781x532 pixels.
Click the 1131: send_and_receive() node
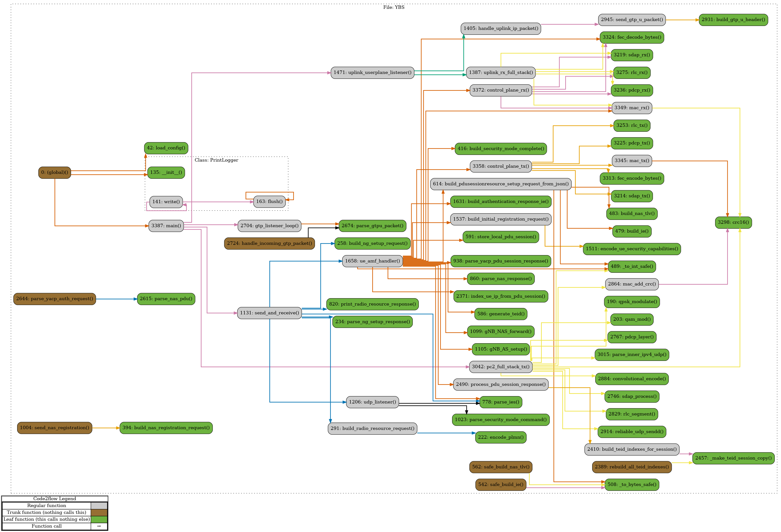pyautogui.click(x=269, y=313)
